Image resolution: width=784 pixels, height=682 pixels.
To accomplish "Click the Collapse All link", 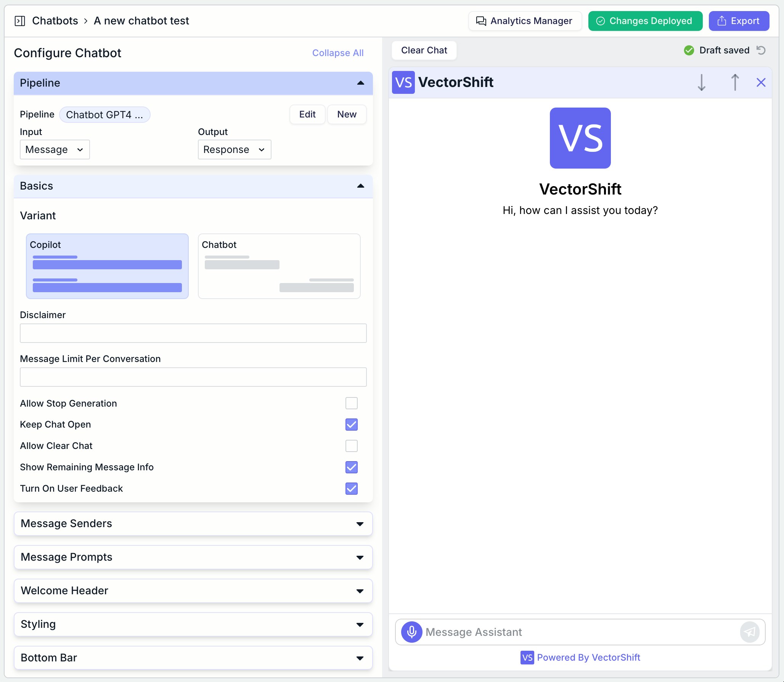I will [337, 53].
